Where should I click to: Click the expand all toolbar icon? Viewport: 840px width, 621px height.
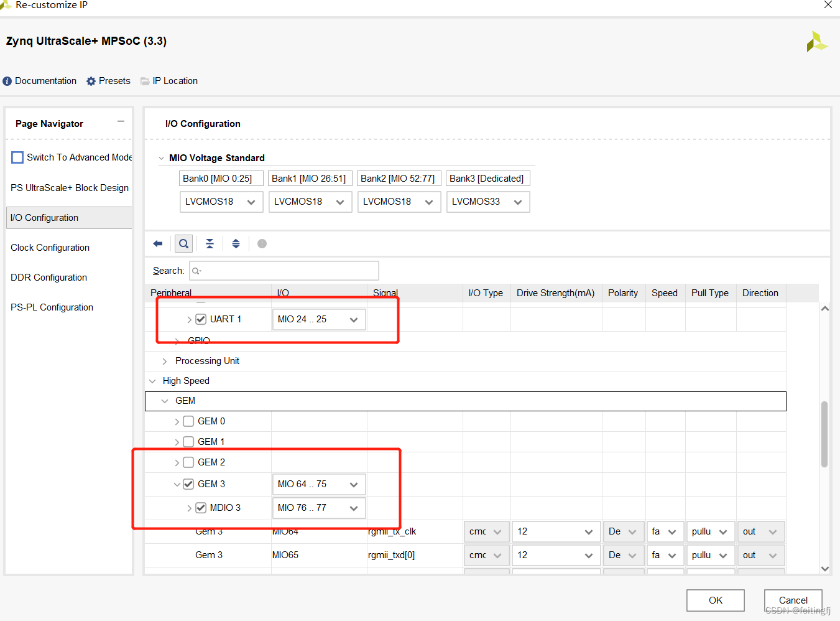coord(236,244)
